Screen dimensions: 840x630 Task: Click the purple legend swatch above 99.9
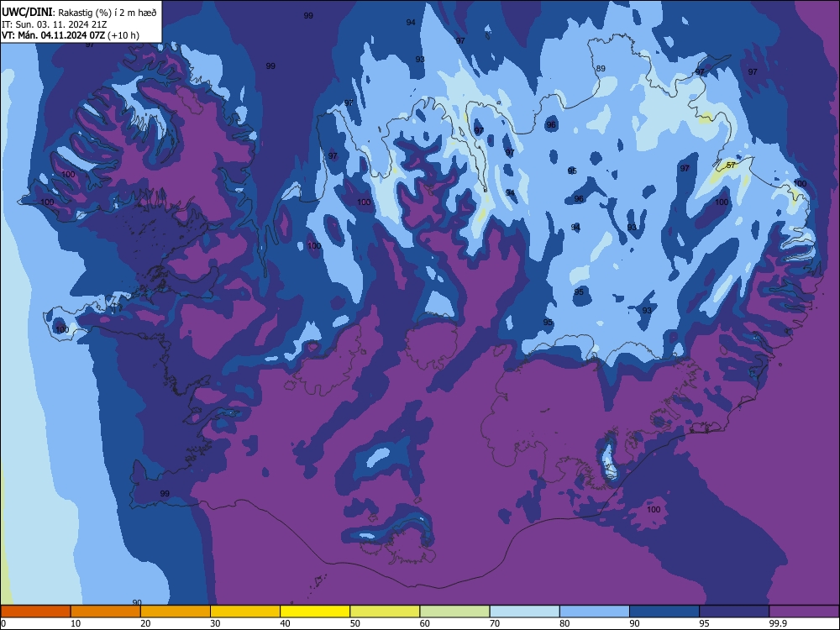coord(804,612)
